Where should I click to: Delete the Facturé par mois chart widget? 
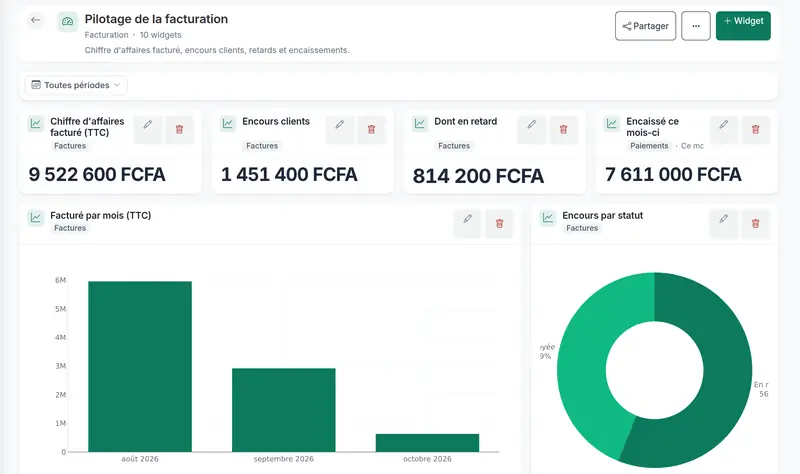[499, 223]
